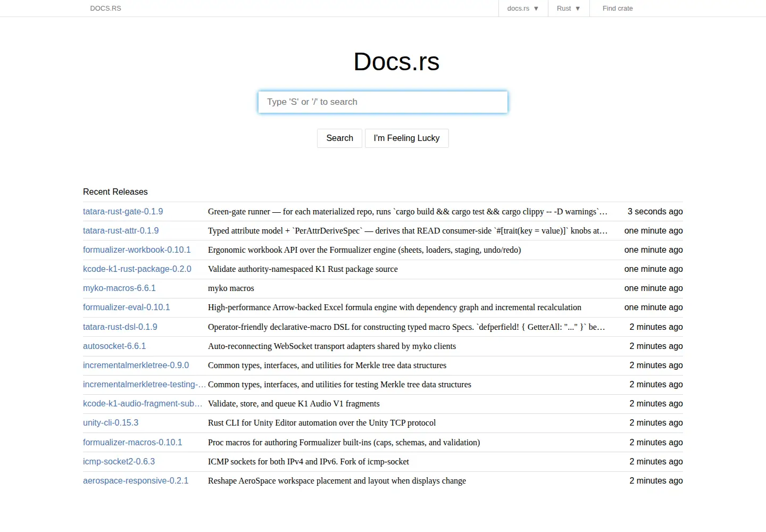Viewport: 766px width, 532px height.
Task: Click 'High-performance Arrow-backed Excel formula engine' text
Action: pos(395,307)
